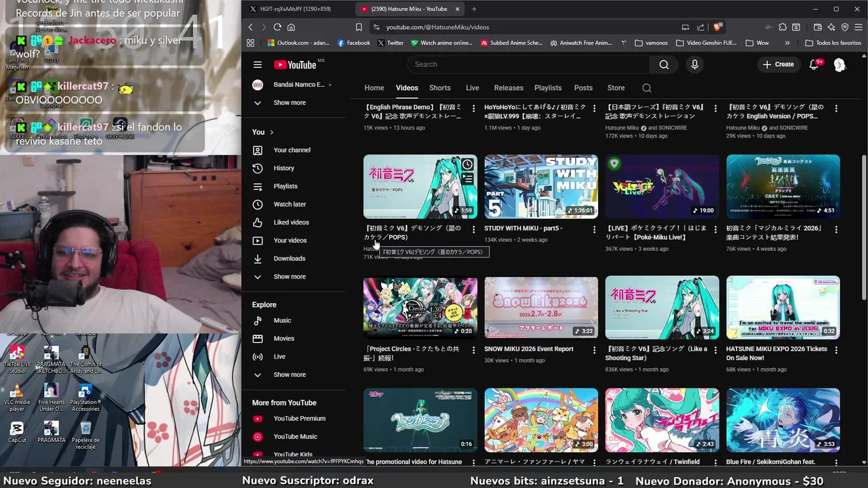Open options menu for MIKU EXPO 2026 Tickets

(x=836, y=350)
